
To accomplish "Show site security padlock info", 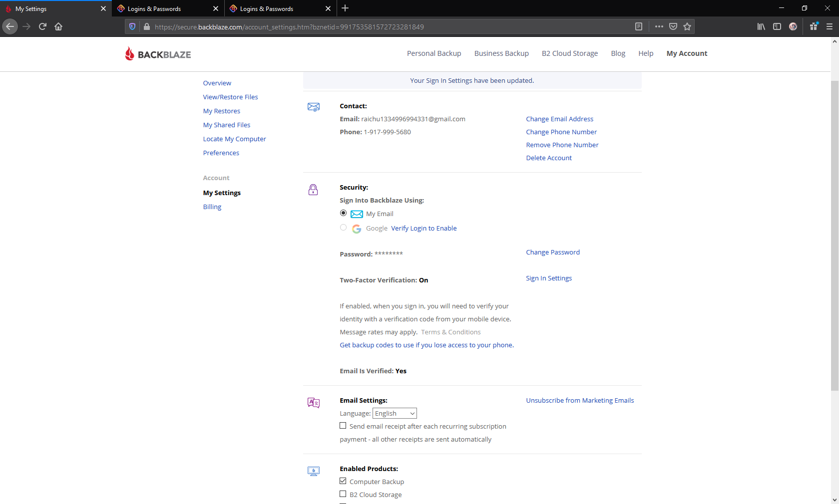I will (x=146, y=26).
